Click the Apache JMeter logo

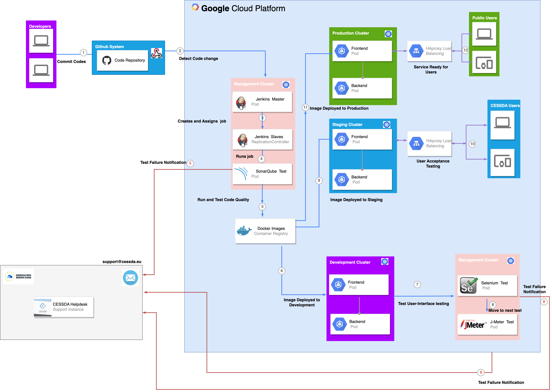pyautogui.click(x=473, y=324)
